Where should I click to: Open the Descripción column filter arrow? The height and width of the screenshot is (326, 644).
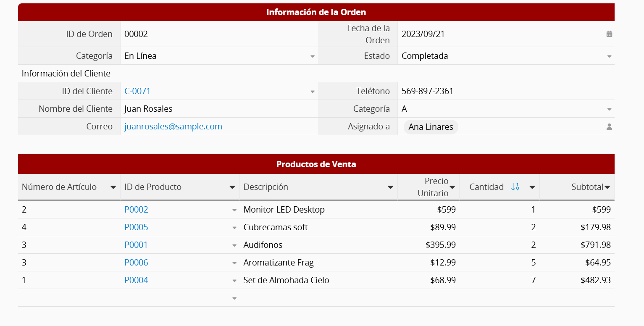(390, 187)
